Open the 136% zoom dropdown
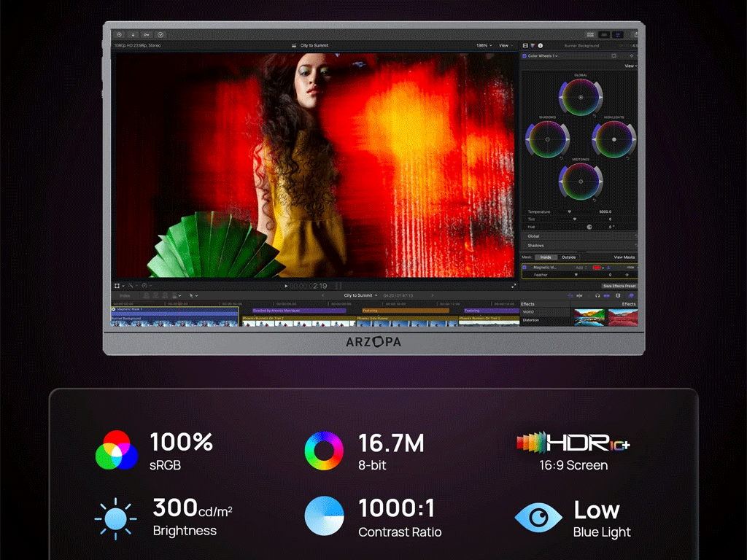 (x=484, y=46)
